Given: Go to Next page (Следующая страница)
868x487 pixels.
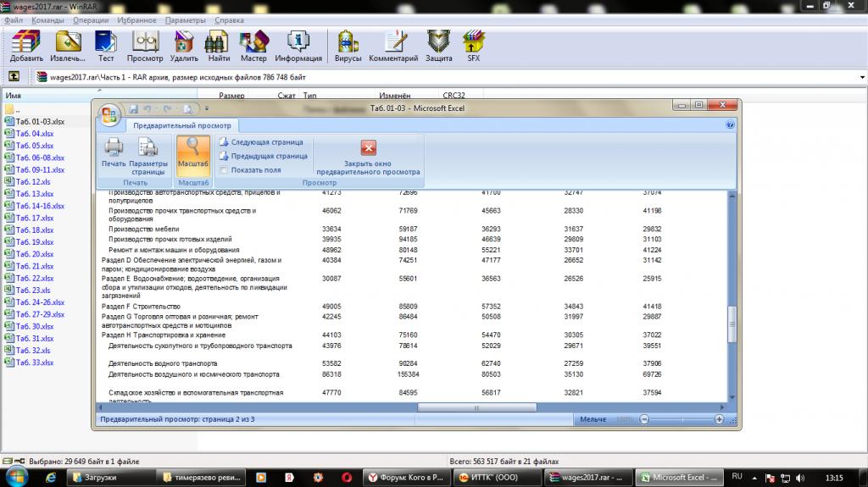Looking at the screenshot, I should coord(263,142).
